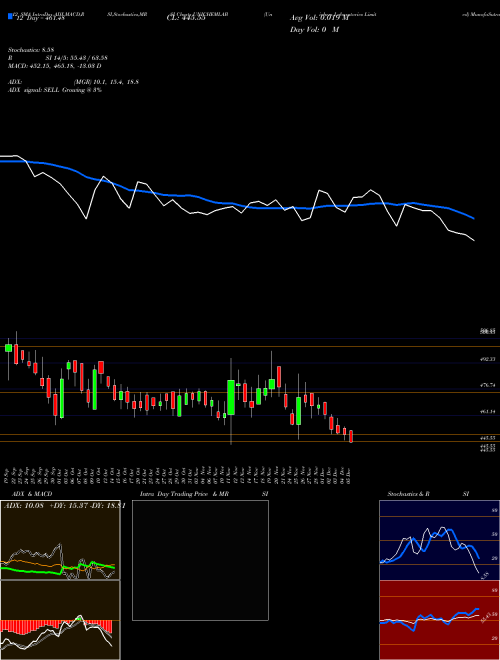Viewport: 500px width, 660px height.
Task: Click the 'CL: 445.55' closing price text
Action: pyautogui.click(x=186, y=18)
